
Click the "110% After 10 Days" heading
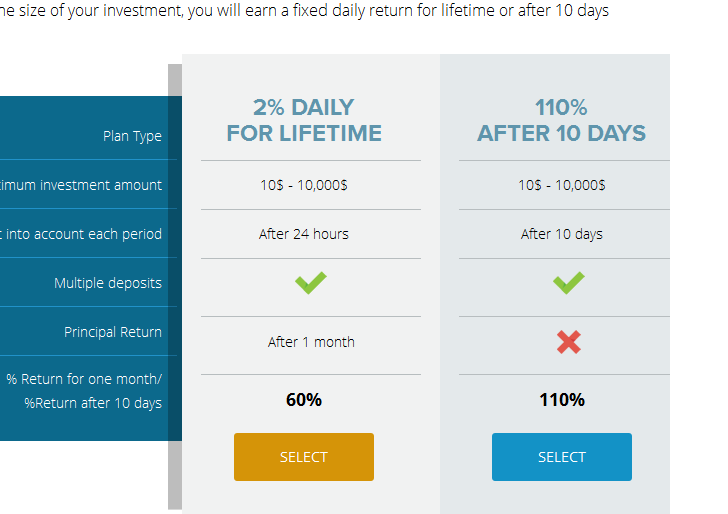tap(561, 120)
